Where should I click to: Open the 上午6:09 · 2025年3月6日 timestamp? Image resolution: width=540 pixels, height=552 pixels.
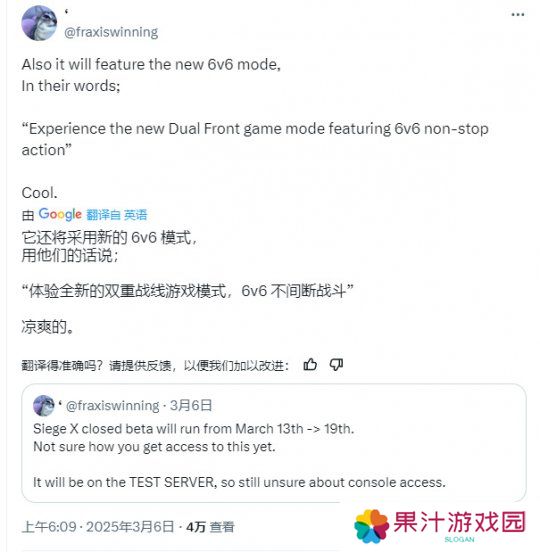pos(98,527)
